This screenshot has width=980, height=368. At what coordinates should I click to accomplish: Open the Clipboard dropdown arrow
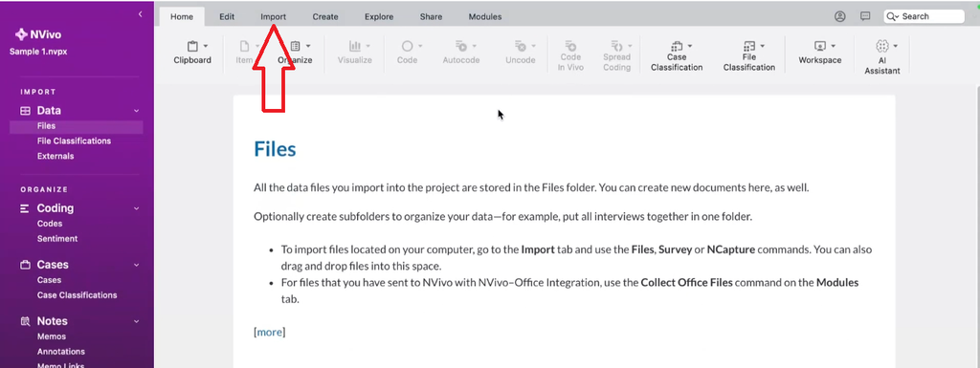tap(206, 46)
